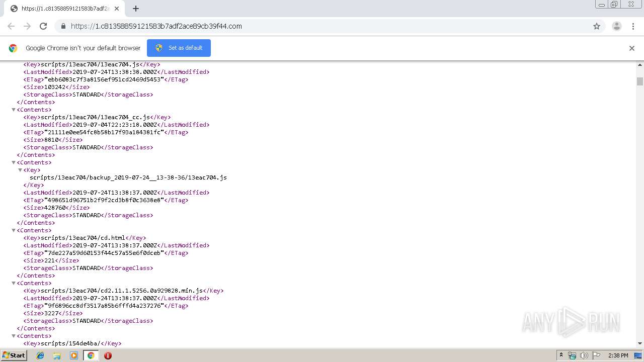644x362 pixels.
Task: Open the Chrome three-dot menu
Action: tap(633, 26)
